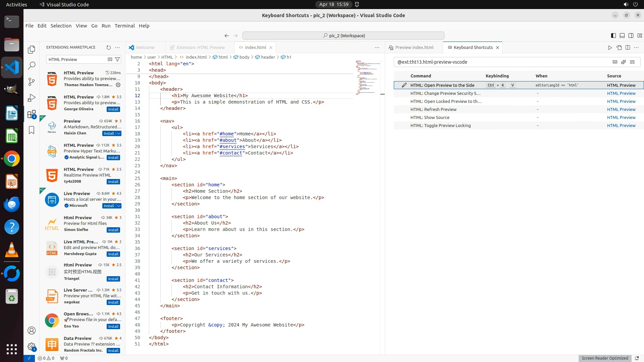Click HTML Preview source link for Refresh Preview
The height and width of the screenshot is (362, 644).
tap(621, 109)
